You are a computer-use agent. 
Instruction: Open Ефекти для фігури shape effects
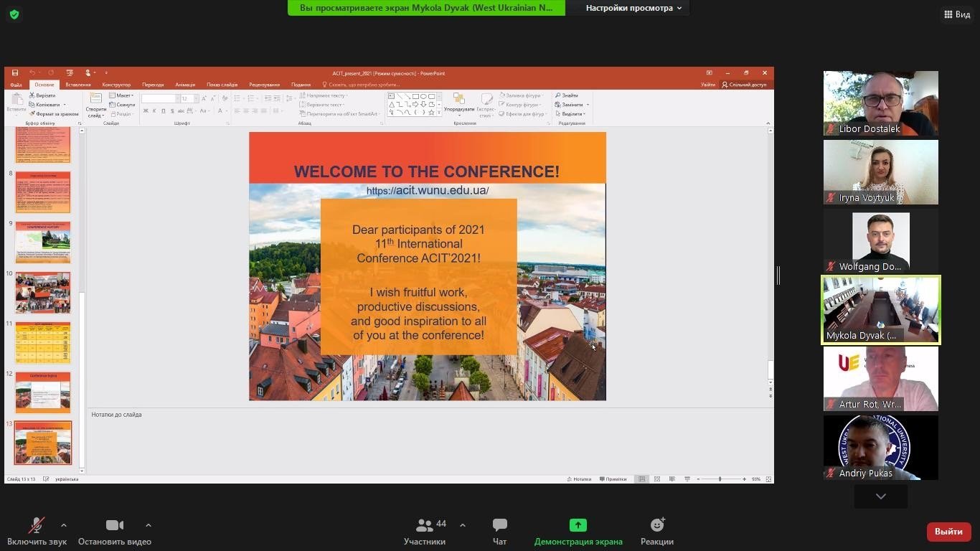[x=524, y=113]
